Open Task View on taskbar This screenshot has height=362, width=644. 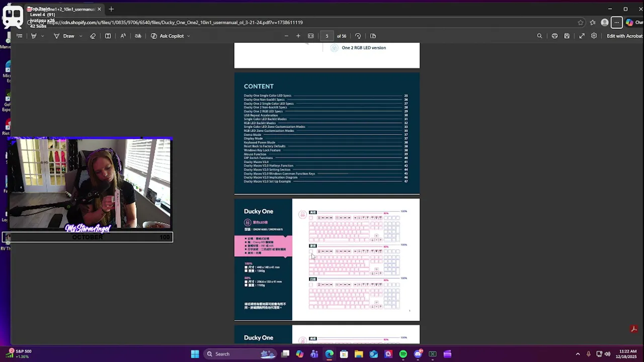coord(285,354)
